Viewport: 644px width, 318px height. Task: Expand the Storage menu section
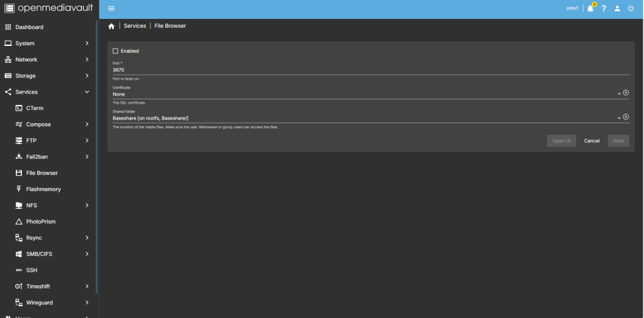tap(47, 75)
